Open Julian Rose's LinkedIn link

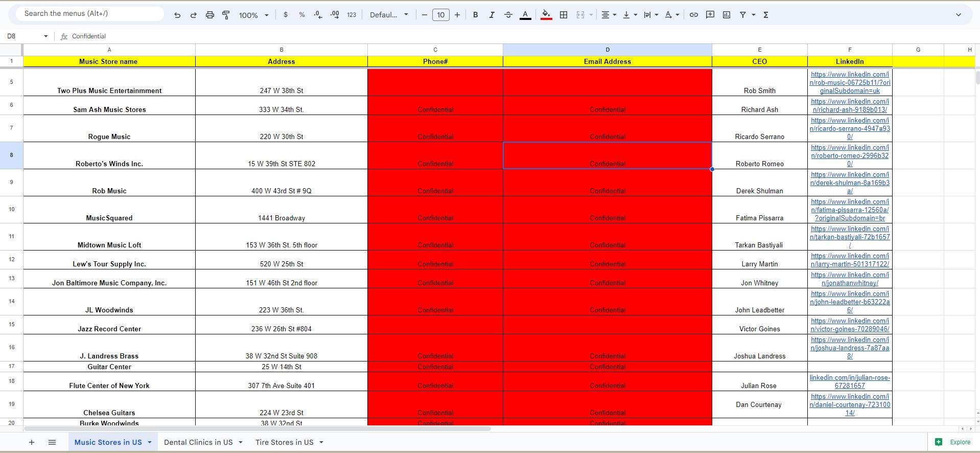(850, 381)
